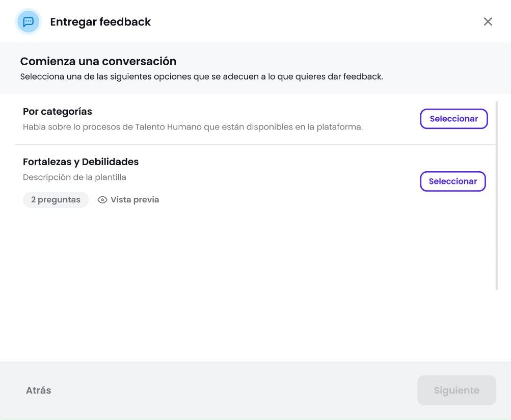
Task: Click the Entregar feedback title
Action: click(100, 20)
